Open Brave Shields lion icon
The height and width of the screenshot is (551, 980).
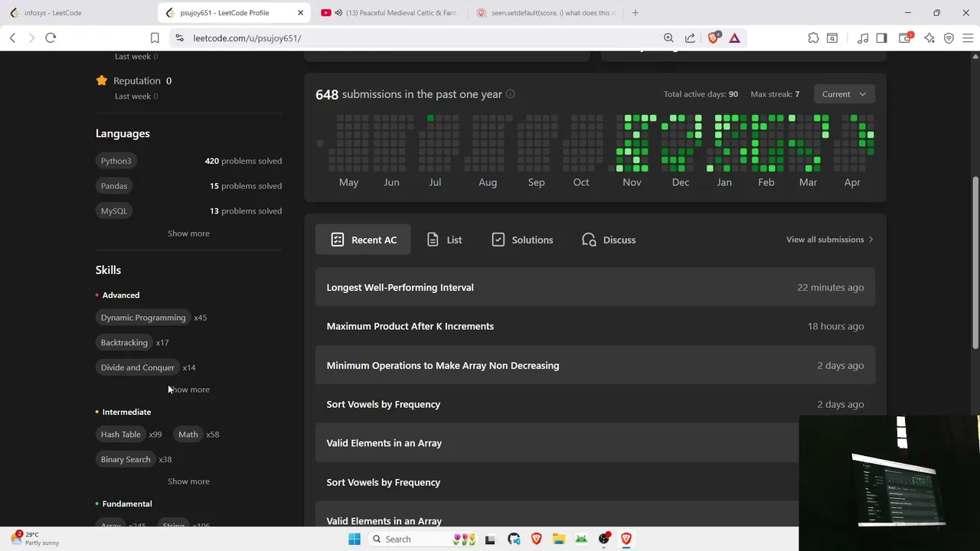point(714,37)
